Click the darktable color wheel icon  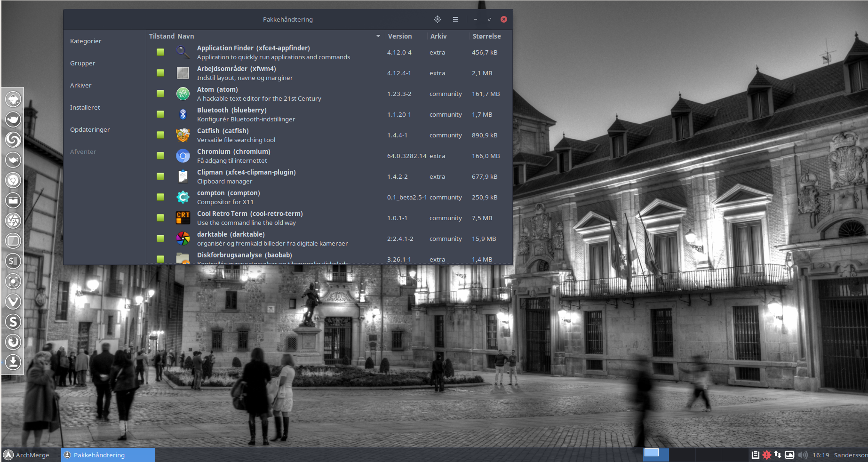click(183, 238)
